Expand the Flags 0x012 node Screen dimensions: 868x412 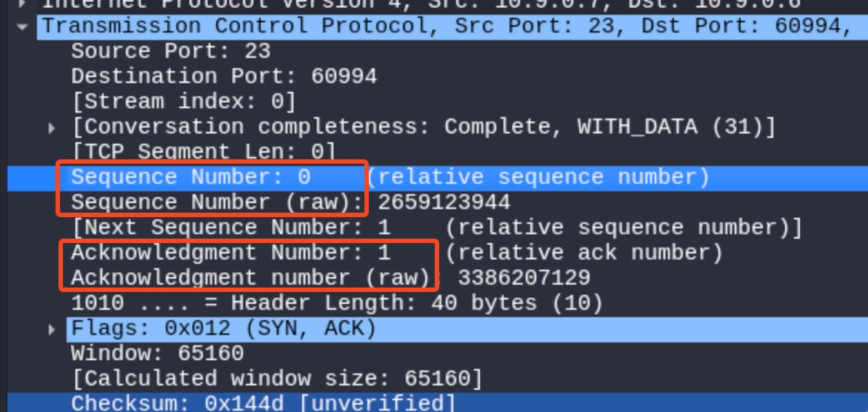click(x=52, y=329)
